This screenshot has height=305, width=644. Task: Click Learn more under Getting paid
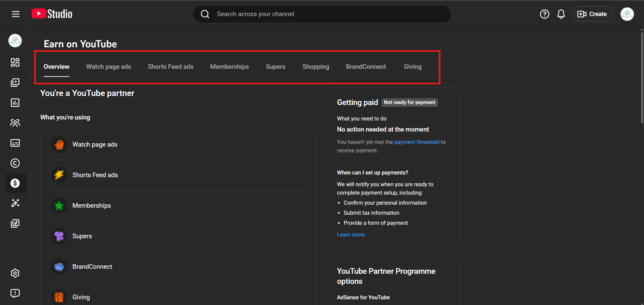pyautogui.click(x=350, y=235)
